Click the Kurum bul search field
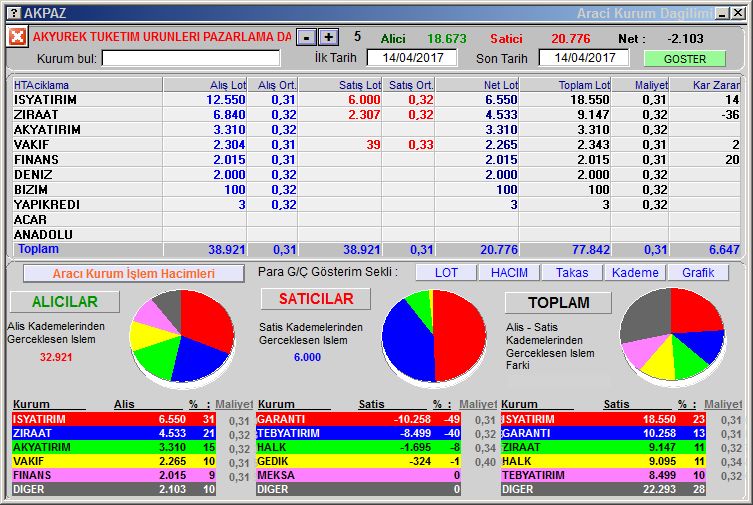Image resolution: width=753 pixels, height=505 pixels. pyautogui.click(x=191, y=59)
